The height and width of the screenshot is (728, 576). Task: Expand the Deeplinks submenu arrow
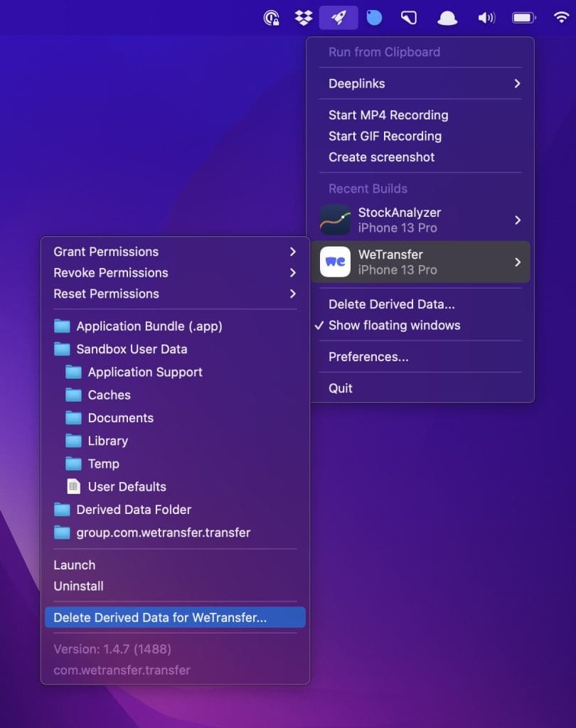518,84
